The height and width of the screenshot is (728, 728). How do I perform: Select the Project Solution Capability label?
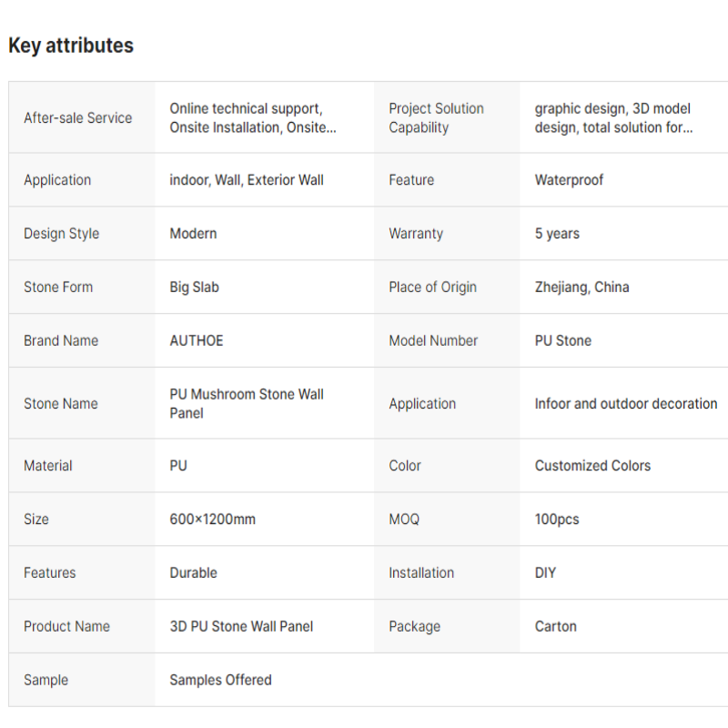pyautogui.click(x=436, y=118)
